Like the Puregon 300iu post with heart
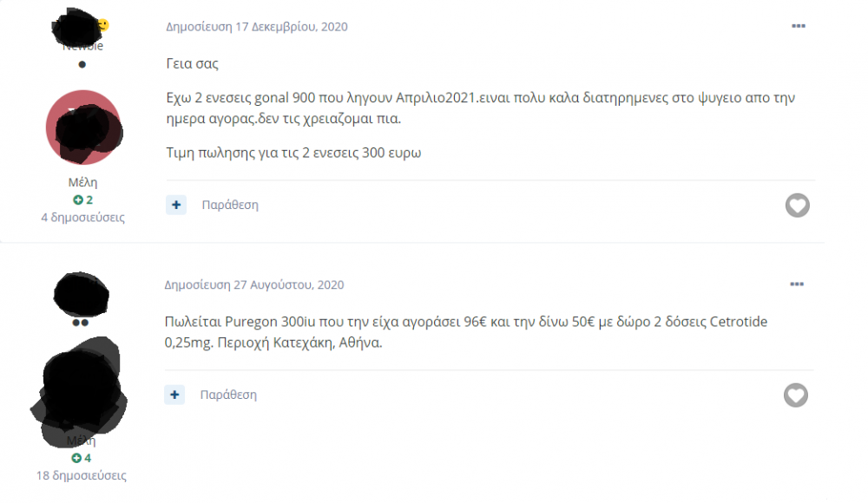The height and width of the screenshot is (503, 868). pos(795,395)
